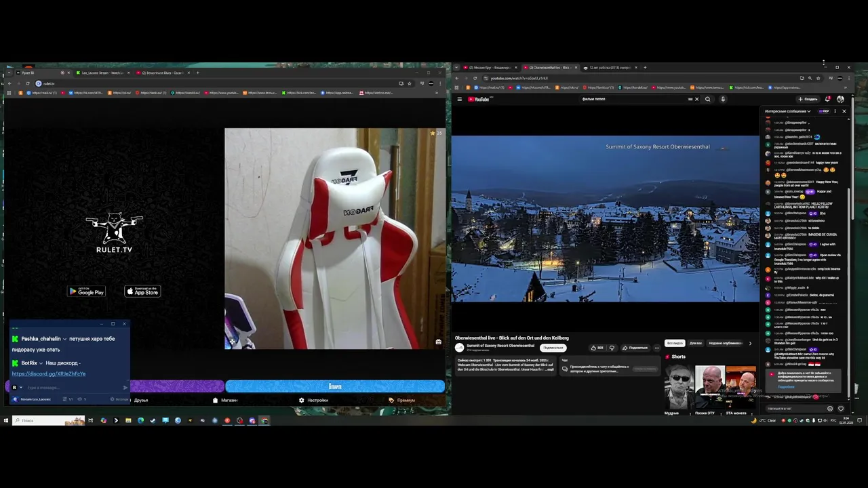The width and height of the screenshot is (868, 488).
Task: Open the Windows Start menu
Action: 6,420
